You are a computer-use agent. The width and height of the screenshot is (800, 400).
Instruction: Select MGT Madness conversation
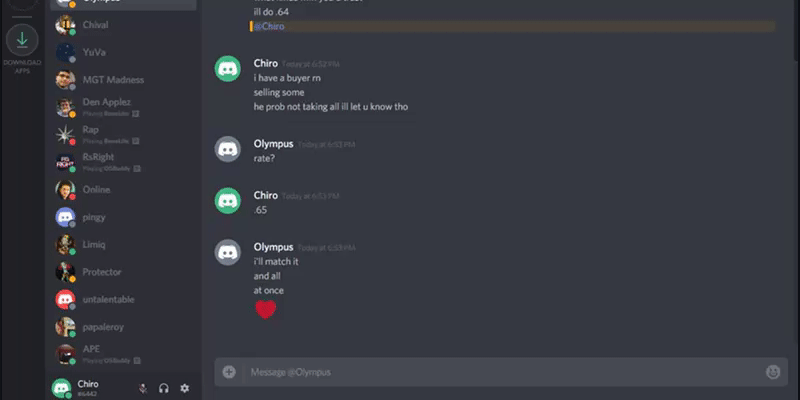[124, 80]
